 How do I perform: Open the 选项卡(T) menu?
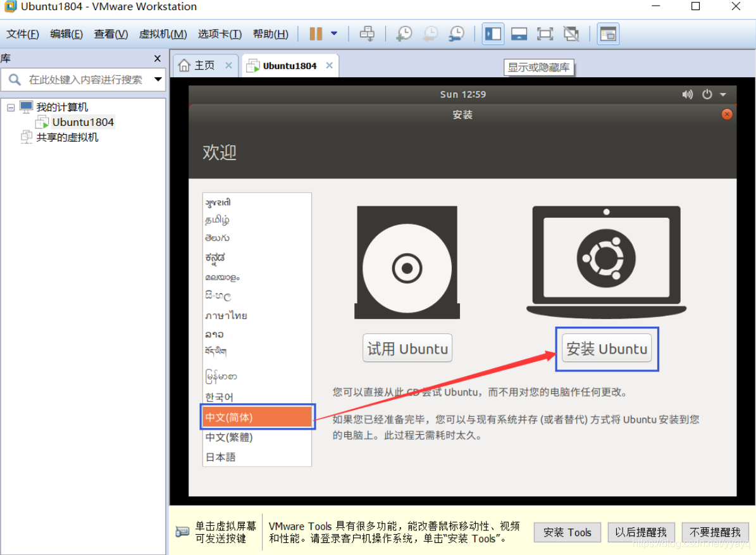(220, 34)
